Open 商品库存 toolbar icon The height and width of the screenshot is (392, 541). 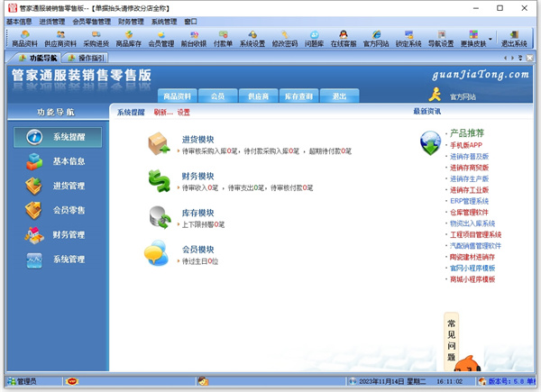[x=128, y=39]
